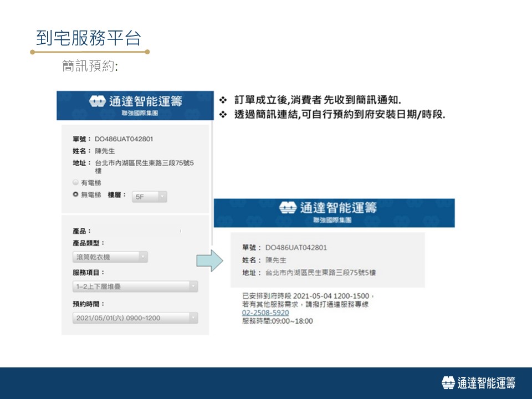Click order number "DO486UAT042801" in the confirmation page
This screenshot has width=532, height=399.
[x=296, y=248]
